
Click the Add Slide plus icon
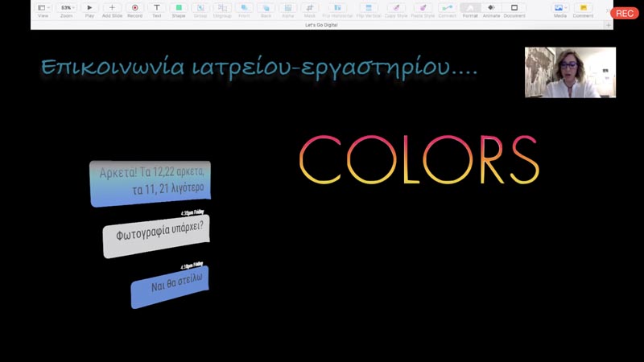112,8
